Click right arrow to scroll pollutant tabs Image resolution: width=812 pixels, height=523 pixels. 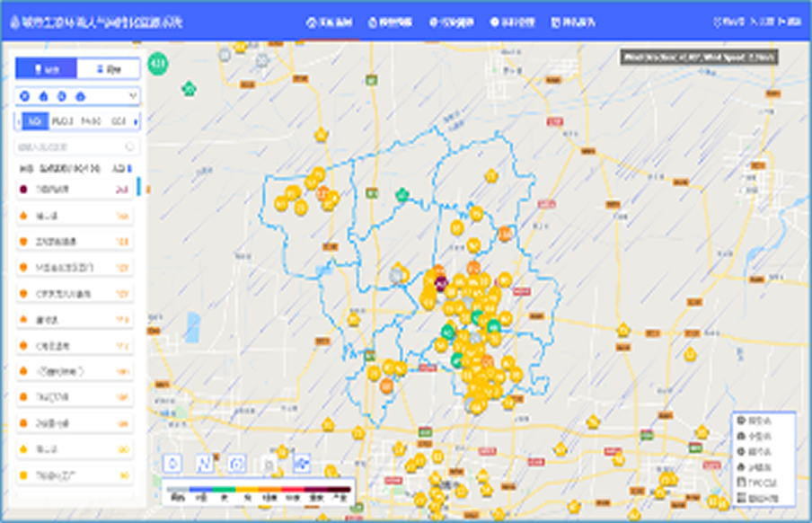(x=136, y=120)
